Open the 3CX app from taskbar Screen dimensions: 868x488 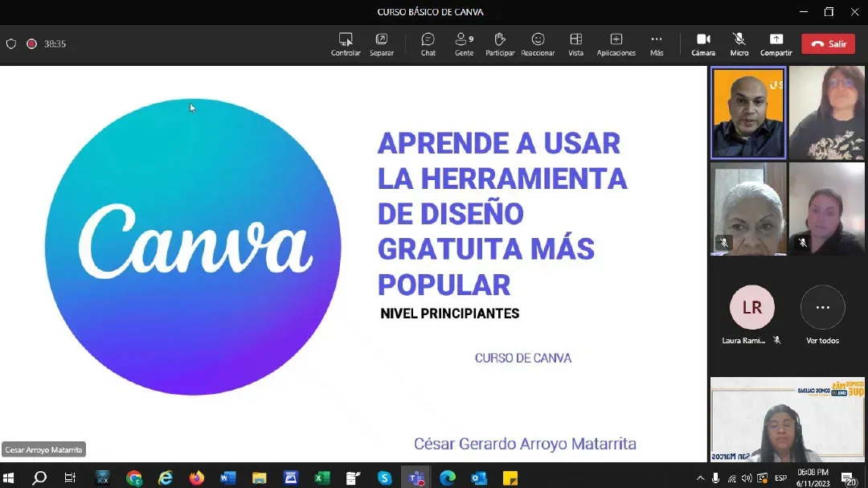[102, 478]
